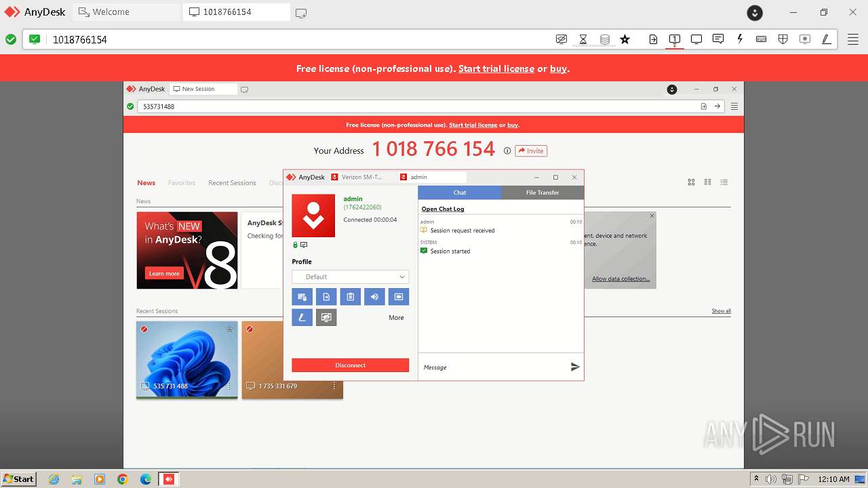Open the chat bubble icon in toolbar

718,39
